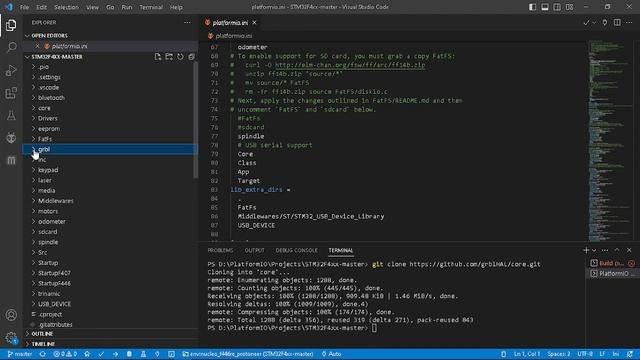The height and width of the screenshot is (360, 640).
Task: Refresh the explorer tree
Action: coord(180,57)
